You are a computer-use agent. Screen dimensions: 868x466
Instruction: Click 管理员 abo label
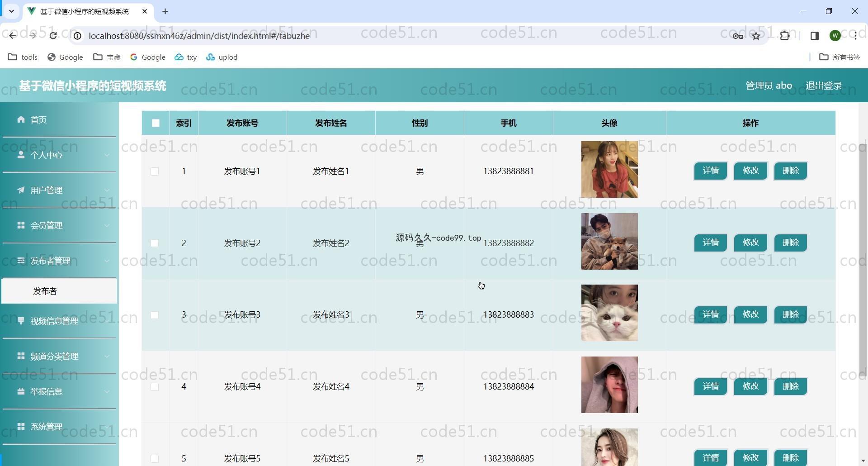(x=769, y=86)
